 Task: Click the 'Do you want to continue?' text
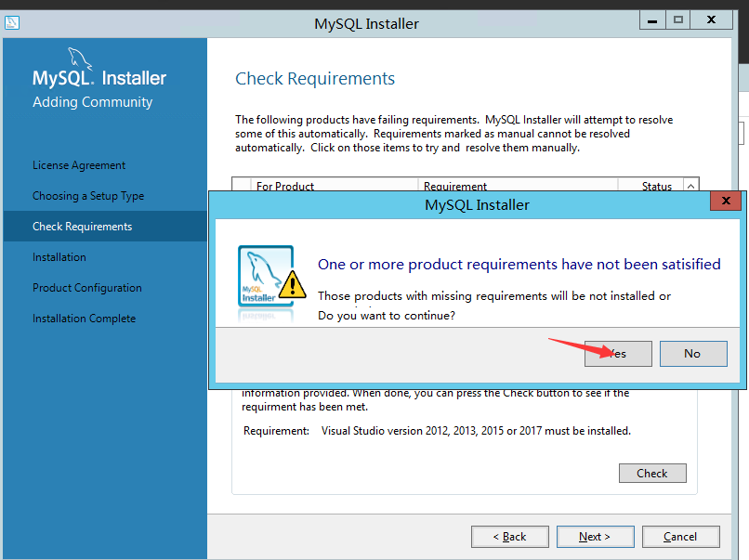click(387, 316)
